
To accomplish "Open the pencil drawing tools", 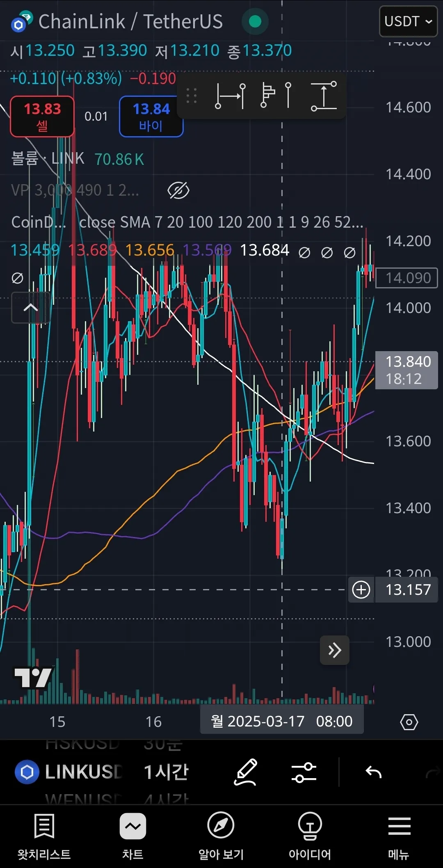I will click(x=245, y=772).
